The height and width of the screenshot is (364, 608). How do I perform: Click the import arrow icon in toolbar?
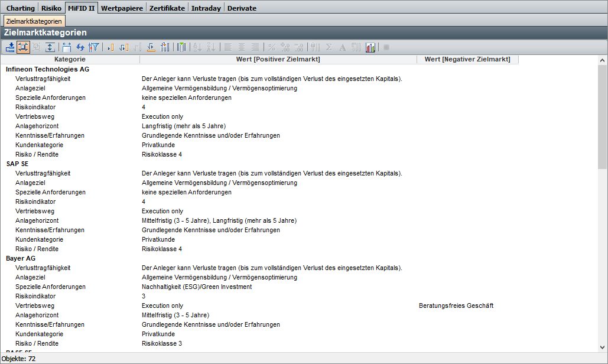click(10, 47)
